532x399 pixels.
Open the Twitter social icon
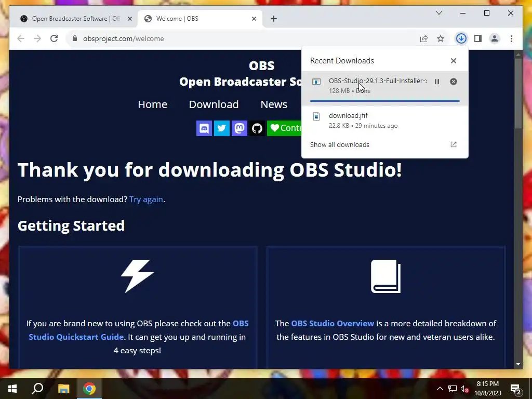(x=221, y=128)
